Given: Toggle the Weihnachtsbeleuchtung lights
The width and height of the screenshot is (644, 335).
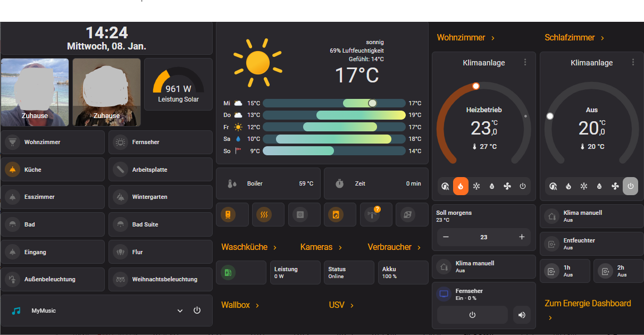Looking at the screenshot, I should click(120, 279).
